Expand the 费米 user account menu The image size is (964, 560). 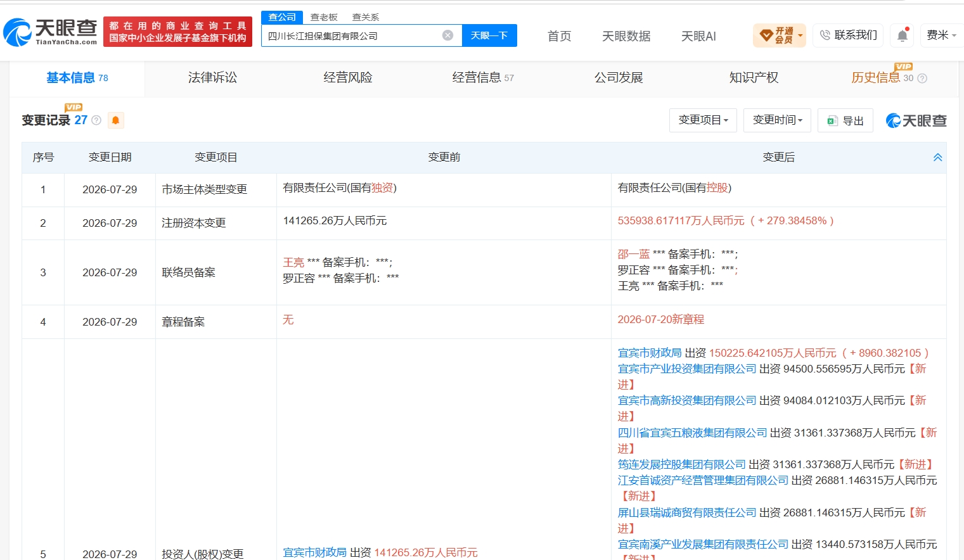click(941, 35)
